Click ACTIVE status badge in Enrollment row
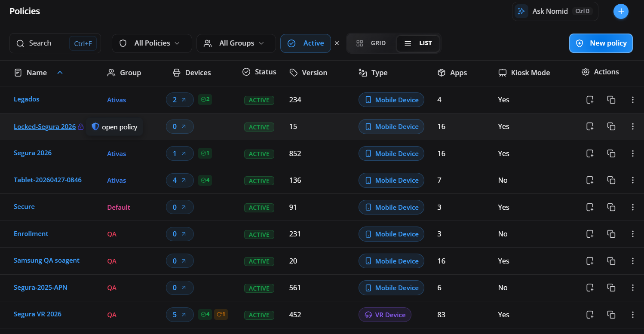Viewport: 644px width, 334px height. pos(259,235)
